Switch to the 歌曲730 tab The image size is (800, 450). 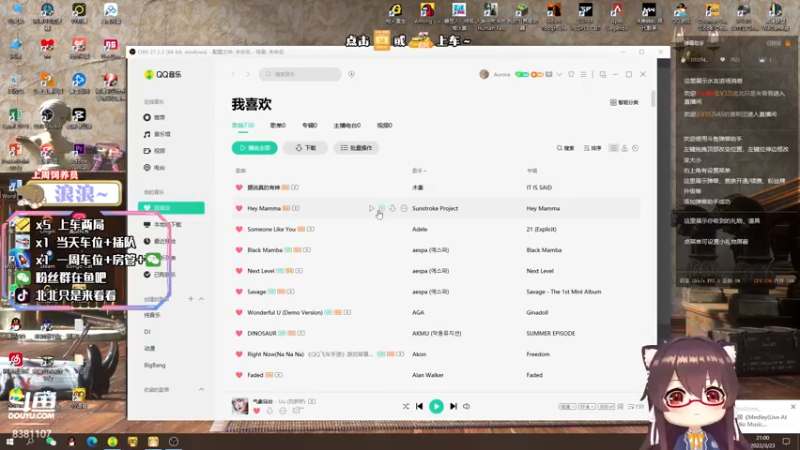[x=243, y=125]
